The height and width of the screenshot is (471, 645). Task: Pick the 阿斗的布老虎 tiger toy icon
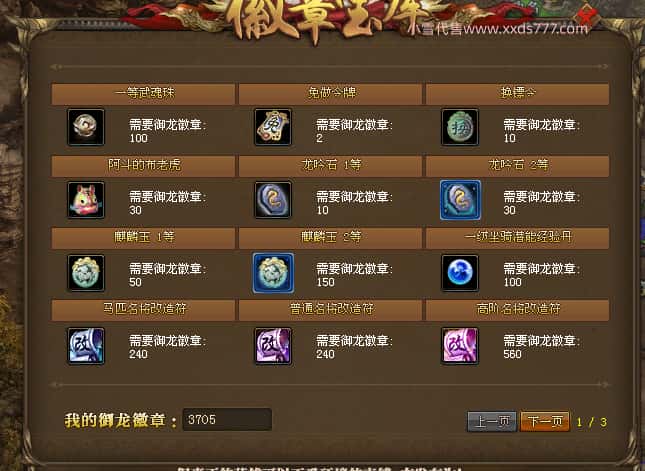click(86, 200)
